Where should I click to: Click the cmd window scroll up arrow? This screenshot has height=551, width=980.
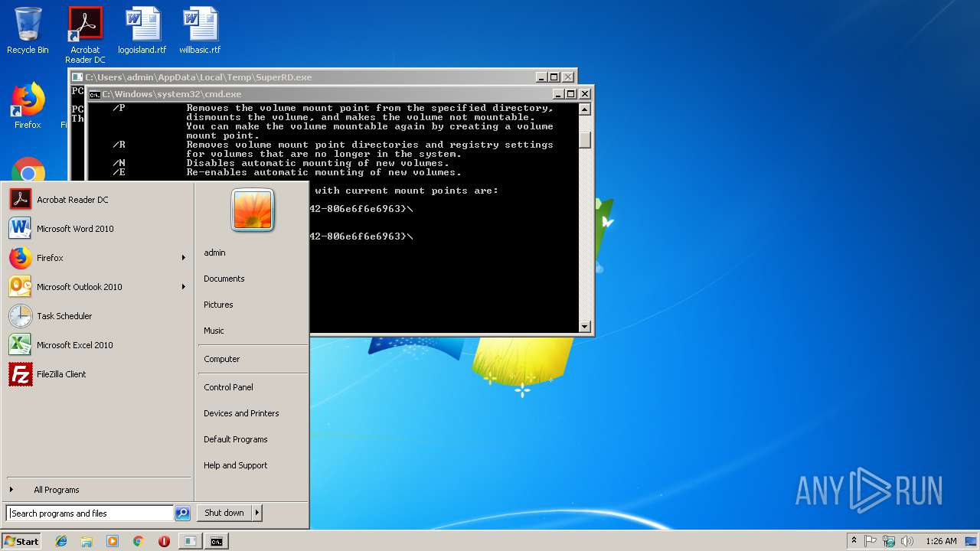point(585,109)
